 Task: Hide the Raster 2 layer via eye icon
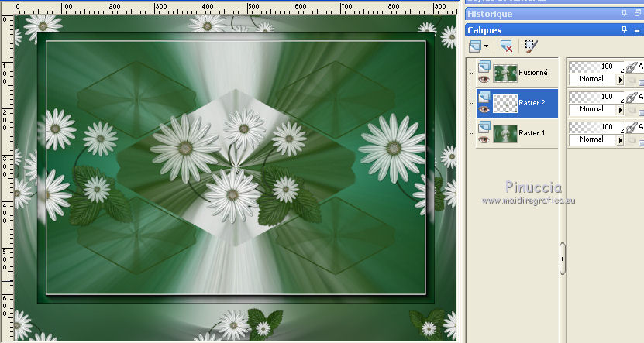click(x=484, y=109)
